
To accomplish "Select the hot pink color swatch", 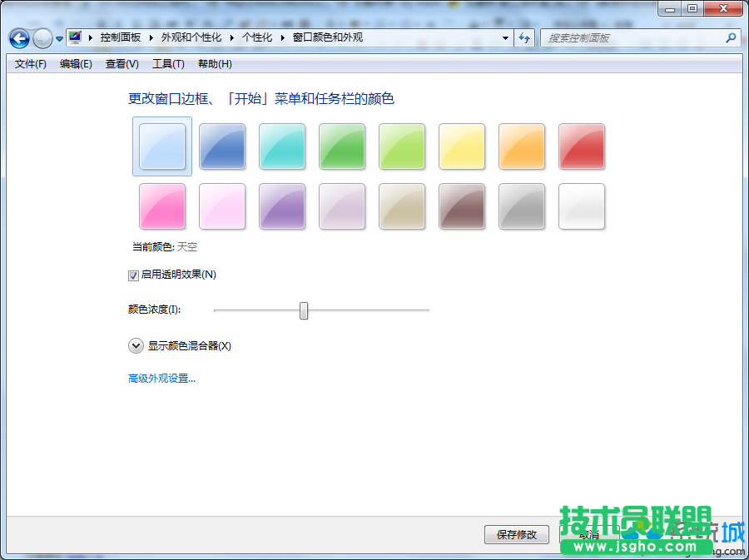I will point(161,206).
